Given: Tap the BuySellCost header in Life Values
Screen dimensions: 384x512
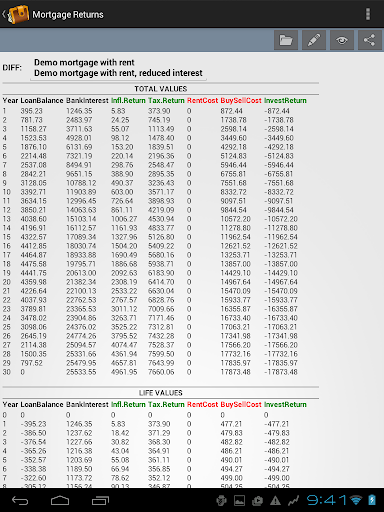Looking at the screenshot, I should 241,405.
